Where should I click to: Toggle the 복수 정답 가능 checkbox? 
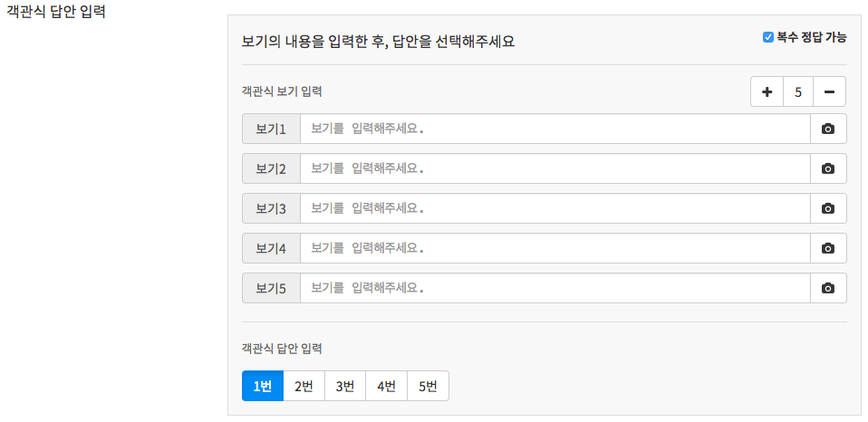[x=768, y=37]
